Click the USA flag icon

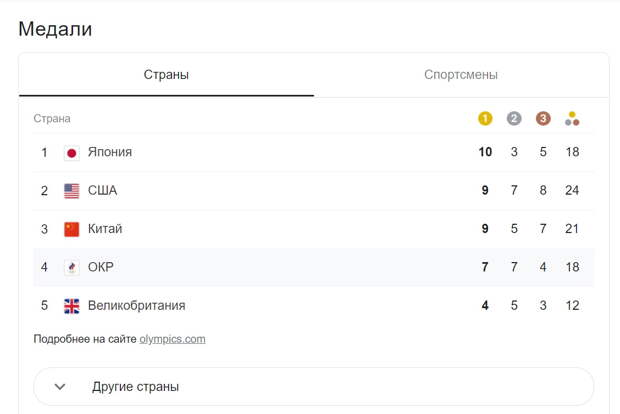[72, 191]
